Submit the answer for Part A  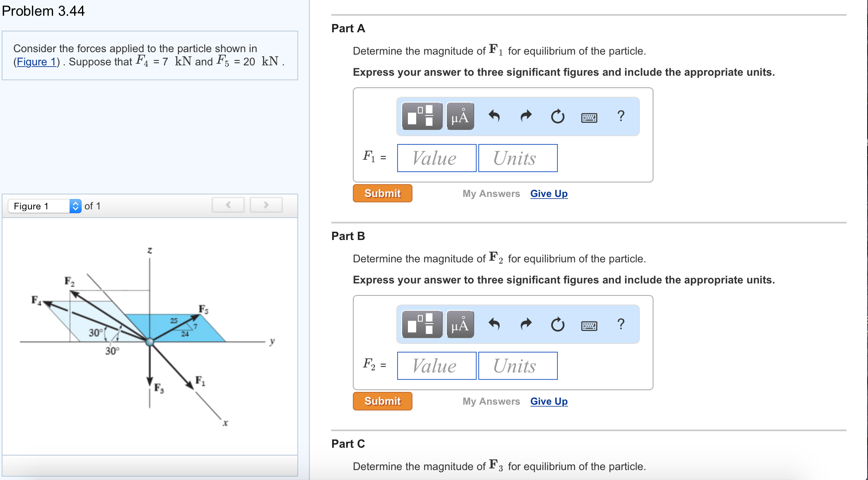tap(382, 193)
